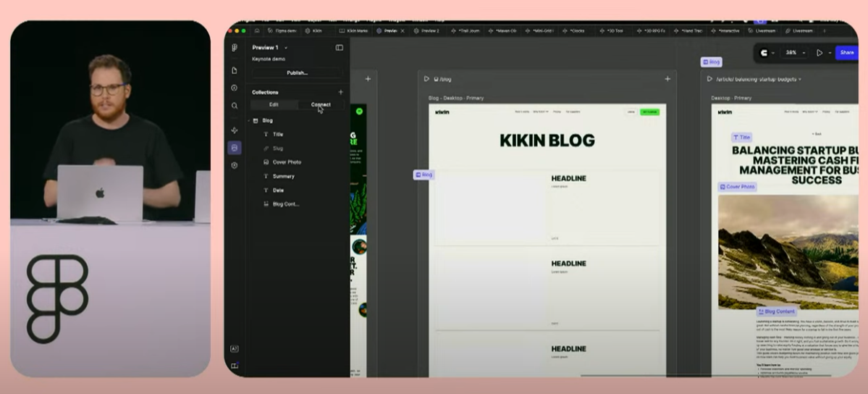This screenshot has height=394, width=868.
Task: Play preview of the article page frame
Action: 709,79
